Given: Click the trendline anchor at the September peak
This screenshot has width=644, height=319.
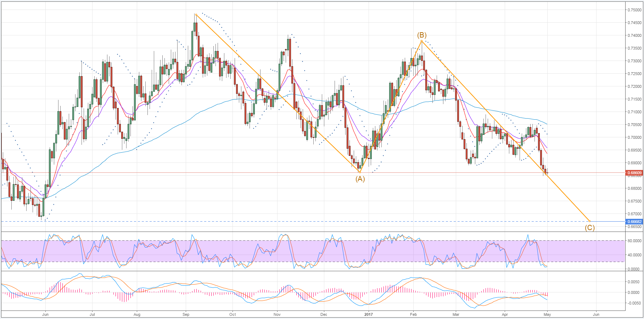Looking at the screenshot, I should click(196, 15).
